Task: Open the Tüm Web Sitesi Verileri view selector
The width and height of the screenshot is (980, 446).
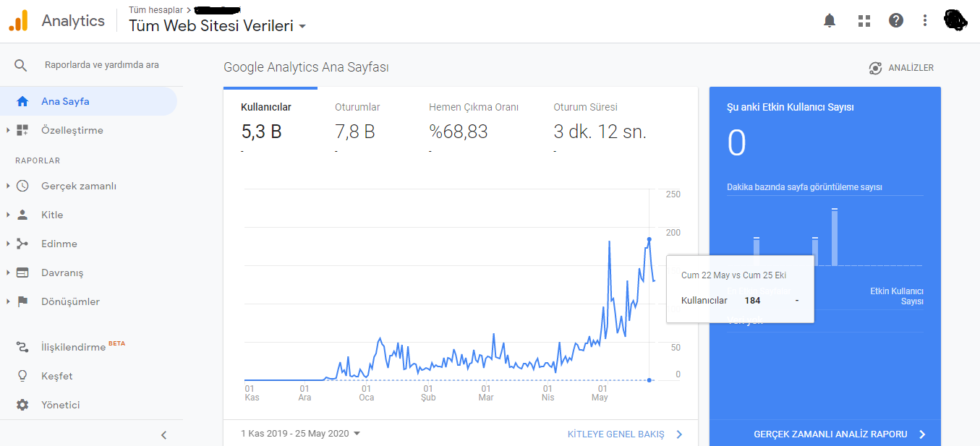Action: tap(217, 26)
